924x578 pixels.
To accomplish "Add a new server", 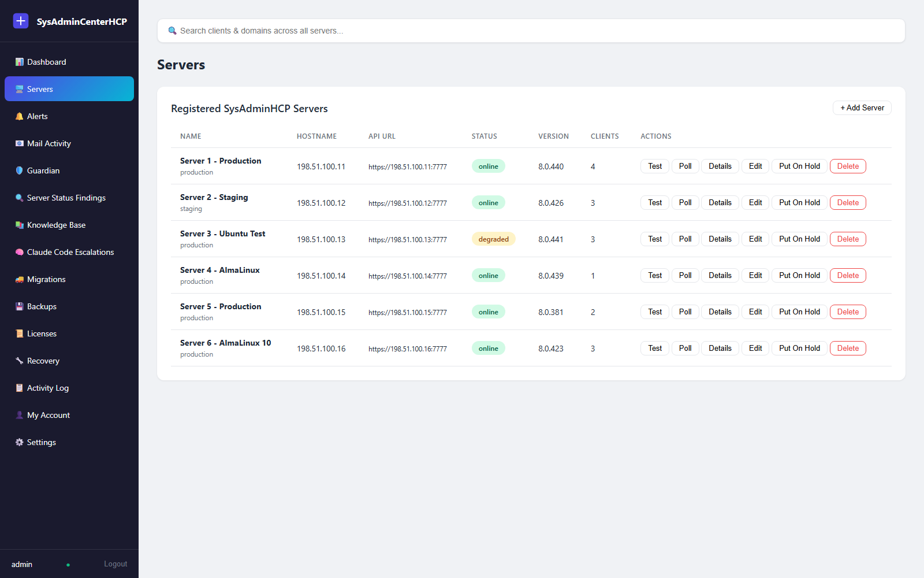I will point(862,108).
